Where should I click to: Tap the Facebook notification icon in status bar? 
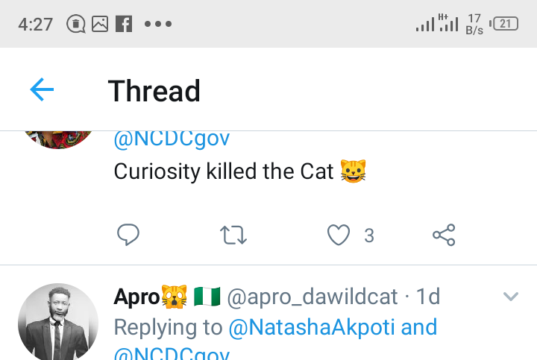[x=124, y=24]
